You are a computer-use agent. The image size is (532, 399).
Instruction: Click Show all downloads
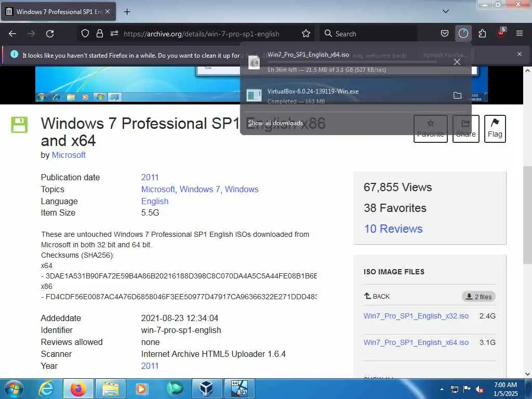point(275,123)
